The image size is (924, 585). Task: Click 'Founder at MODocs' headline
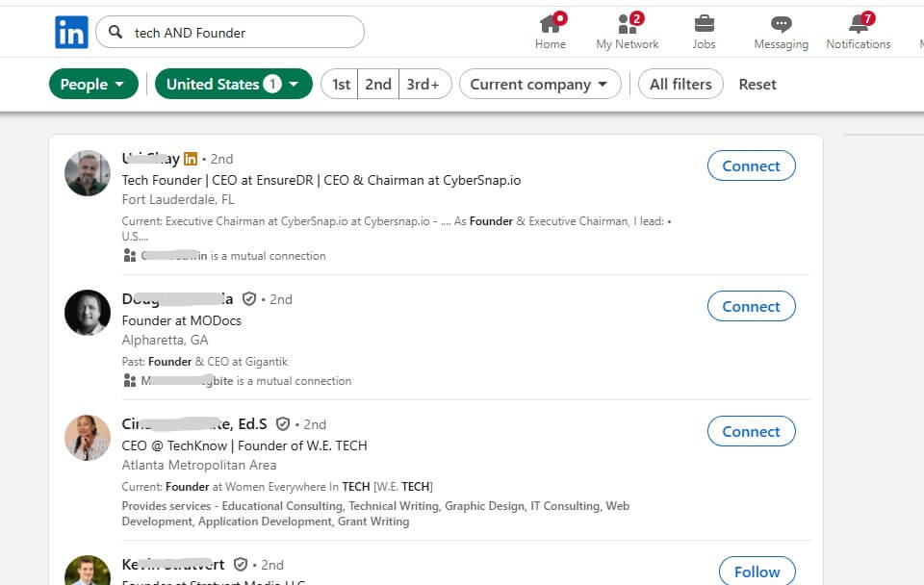(x=182, y=320)
